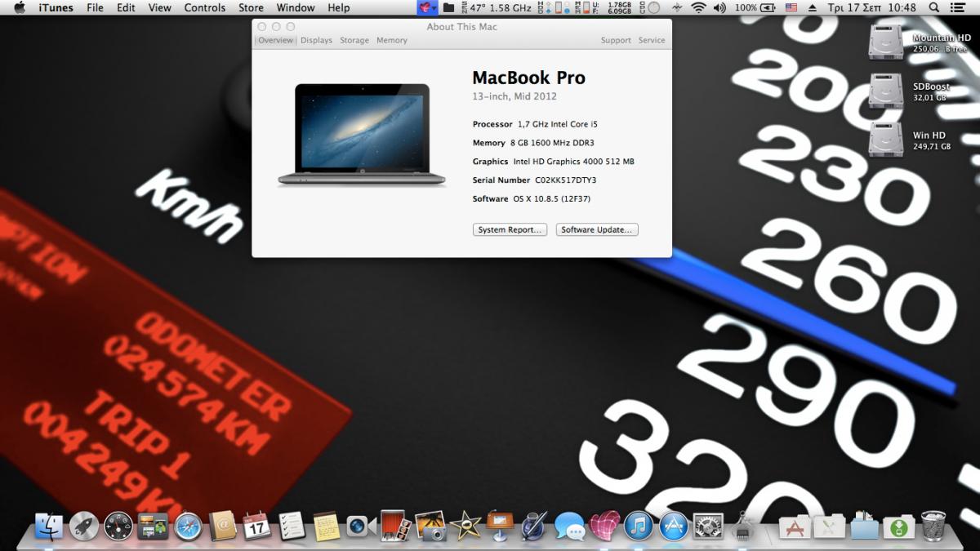
Task: Click Wi-Fi status icon in menu bar
Action: point(698,7)
